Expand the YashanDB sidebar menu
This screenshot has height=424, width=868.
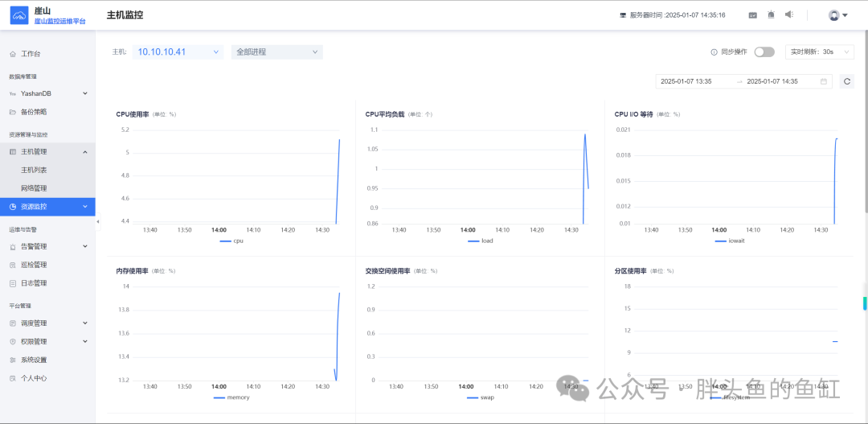pos(47,93)
